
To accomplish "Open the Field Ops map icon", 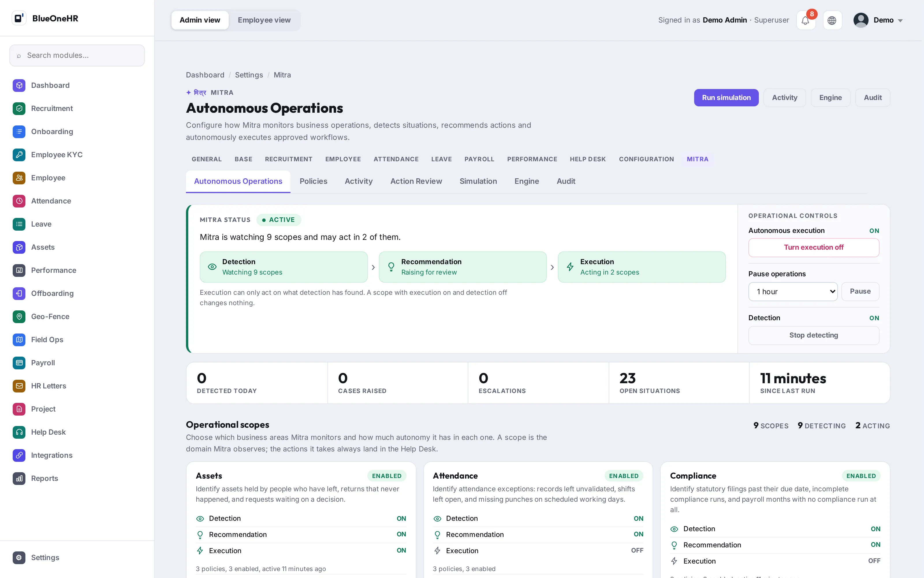I will (19, 340).
